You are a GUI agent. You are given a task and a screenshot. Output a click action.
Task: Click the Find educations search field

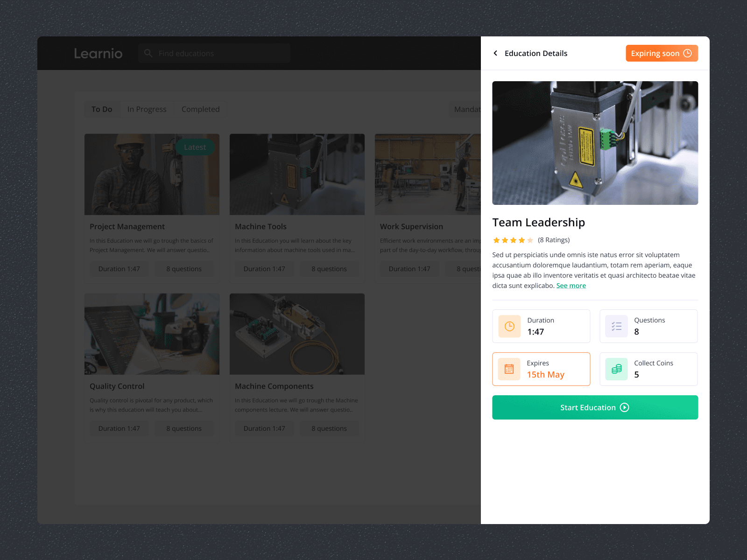pyautogui.click(x=214, y=53)
